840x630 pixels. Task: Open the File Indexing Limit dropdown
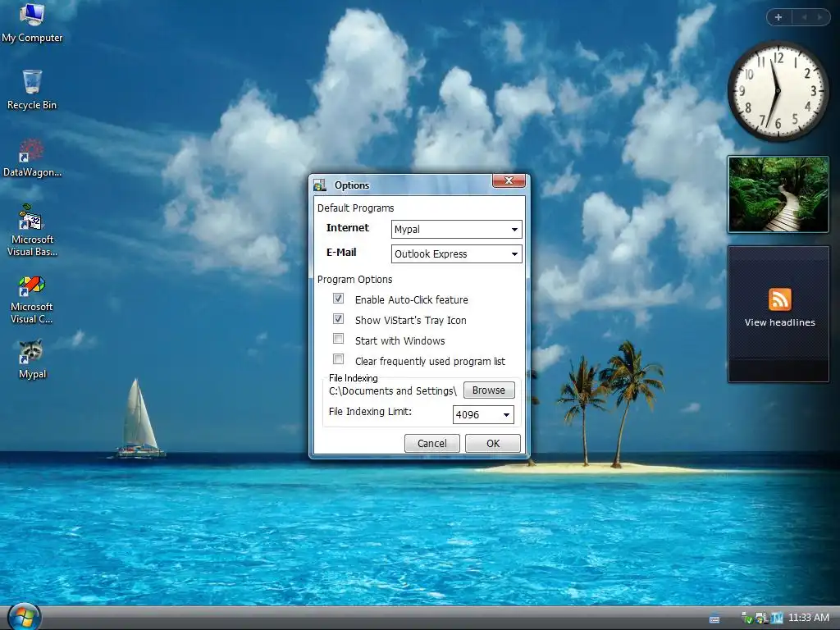pyautogui.click(x=483, y=414)
